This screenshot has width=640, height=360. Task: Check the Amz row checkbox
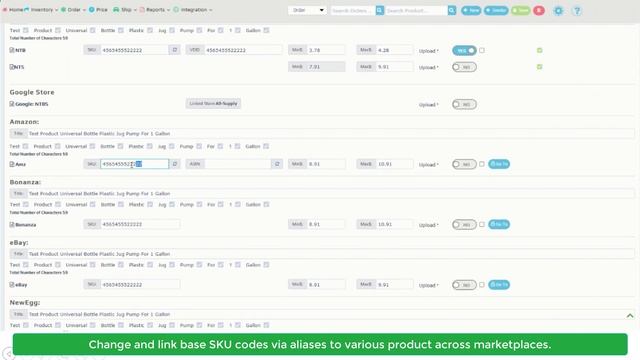tap(12, 164)
